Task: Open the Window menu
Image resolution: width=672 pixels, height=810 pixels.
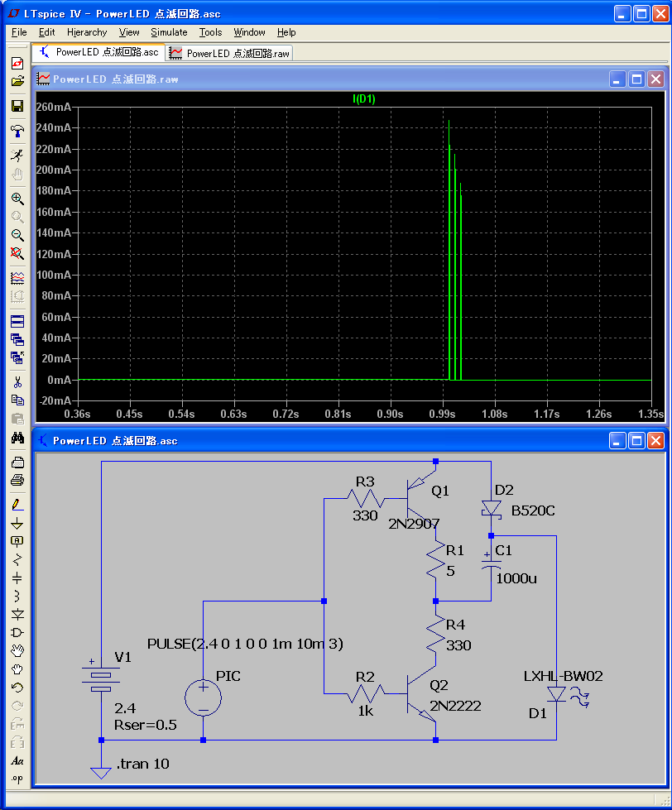Action: tap(249, 32)
